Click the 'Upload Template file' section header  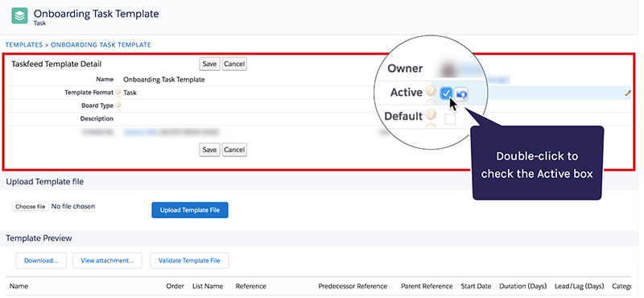[x=45, y=182]
